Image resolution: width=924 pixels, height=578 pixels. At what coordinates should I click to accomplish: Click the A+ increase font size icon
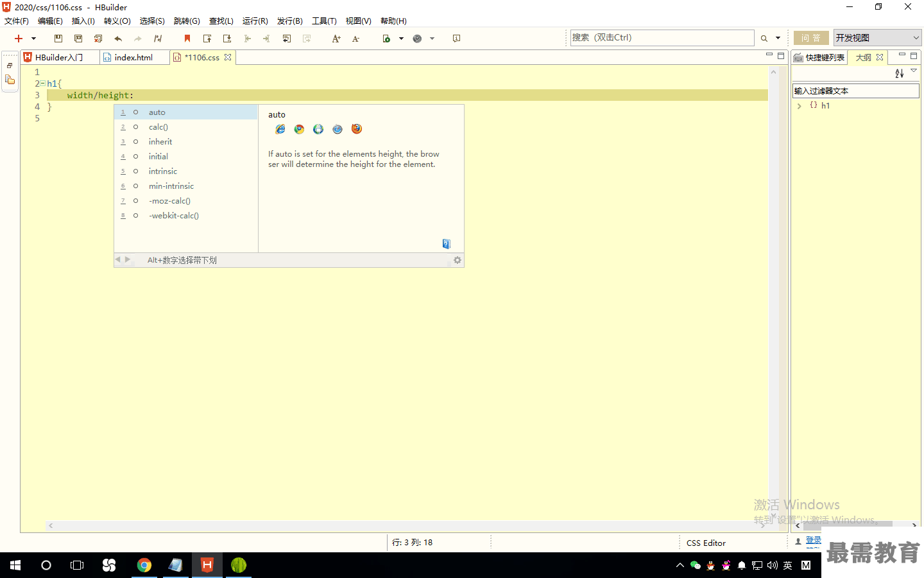[x=336, y=39]
